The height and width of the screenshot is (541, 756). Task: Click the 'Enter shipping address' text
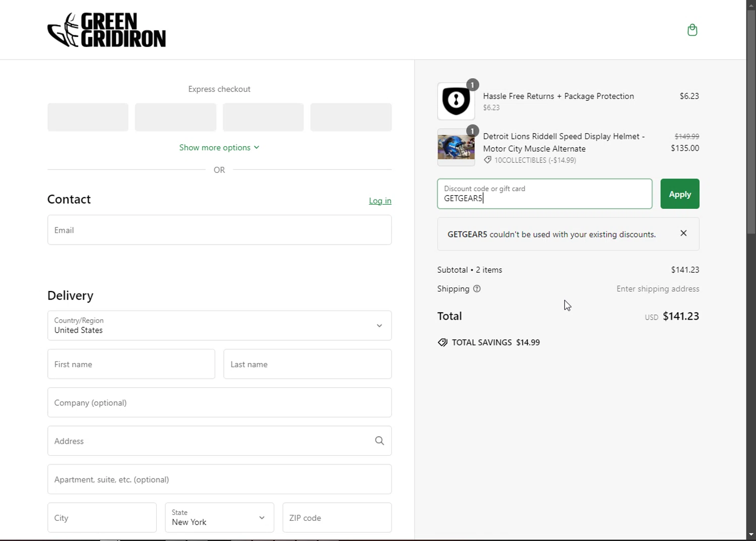tap(658, 289)
